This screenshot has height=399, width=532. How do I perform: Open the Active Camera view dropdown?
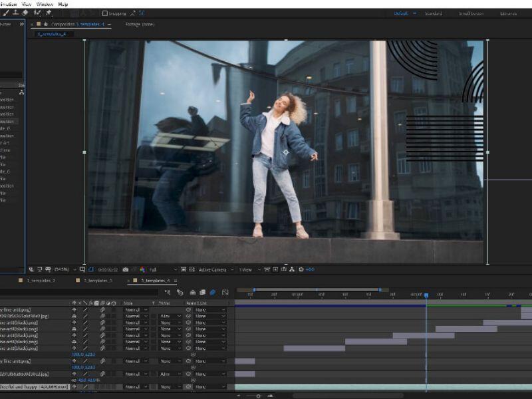click(214, 269)
